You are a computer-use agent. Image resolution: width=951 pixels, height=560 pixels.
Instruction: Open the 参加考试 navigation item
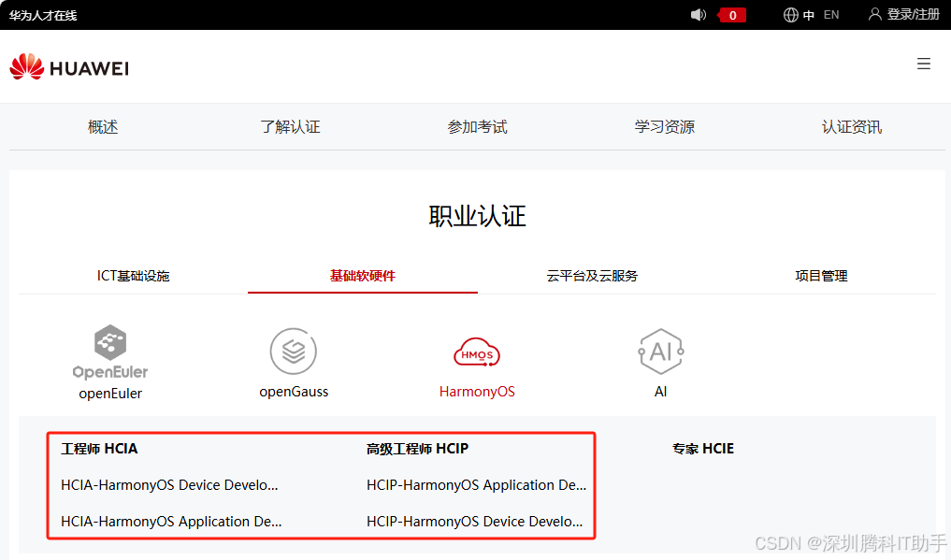point(477,126)
